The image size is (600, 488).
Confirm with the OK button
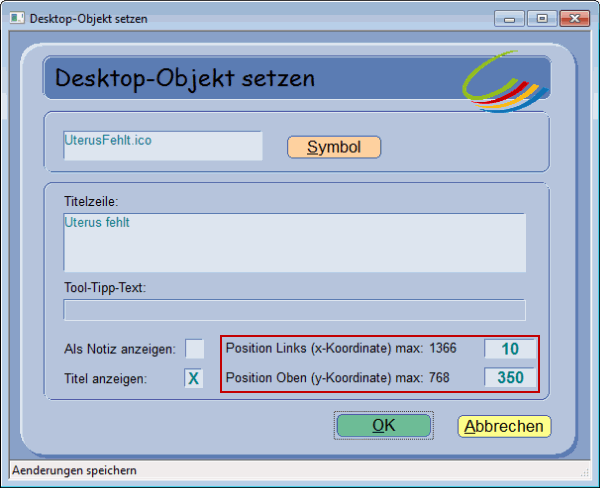click(384, 425)
